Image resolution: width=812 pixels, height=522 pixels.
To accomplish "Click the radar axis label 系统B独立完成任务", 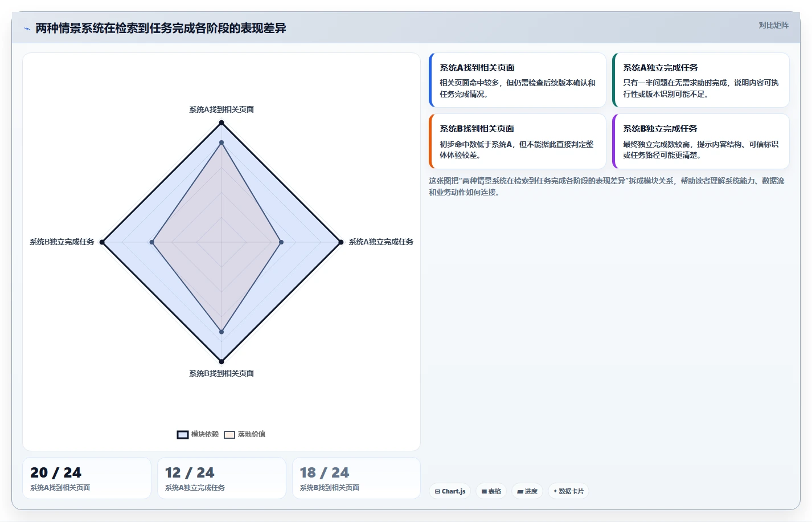I will click(x=62, y=242).
